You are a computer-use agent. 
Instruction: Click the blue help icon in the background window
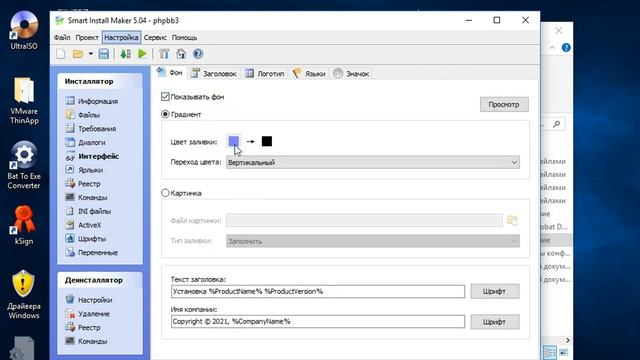[x=566, y=47]
